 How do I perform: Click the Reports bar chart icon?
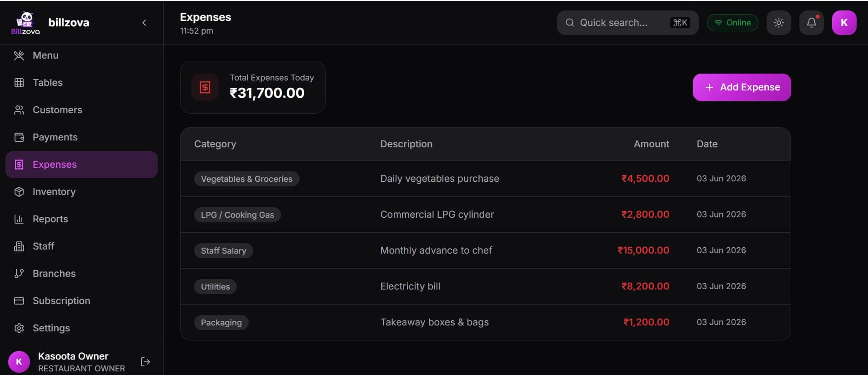coord(19,219)
